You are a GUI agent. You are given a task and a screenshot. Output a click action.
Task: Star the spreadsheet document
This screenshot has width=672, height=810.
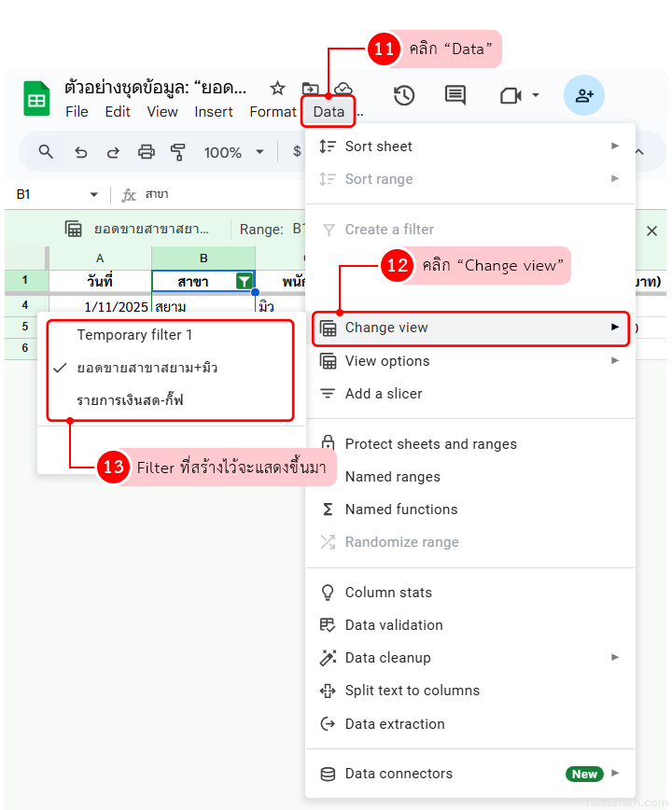(x=277, y=89)
